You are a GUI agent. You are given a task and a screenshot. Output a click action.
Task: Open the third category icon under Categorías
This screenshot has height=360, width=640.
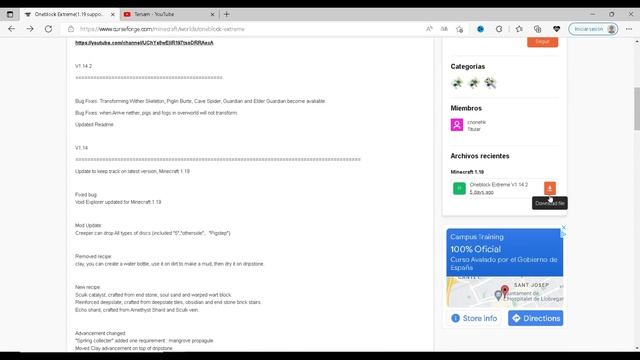point(490,83)
